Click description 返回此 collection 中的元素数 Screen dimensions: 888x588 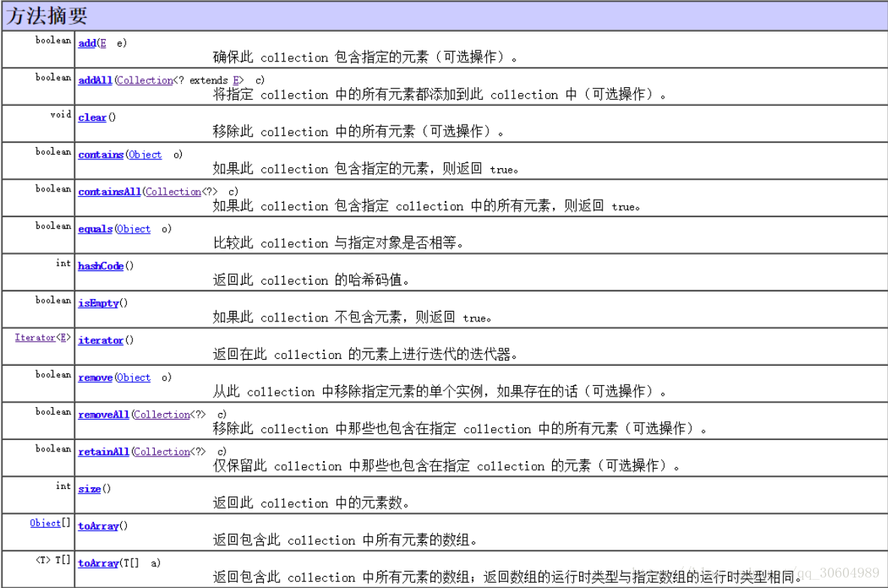312,503
